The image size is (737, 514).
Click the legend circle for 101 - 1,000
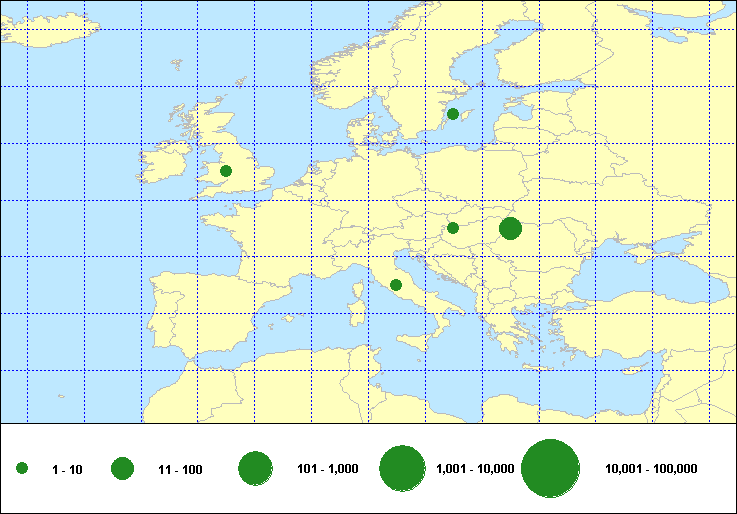(256, 468)
